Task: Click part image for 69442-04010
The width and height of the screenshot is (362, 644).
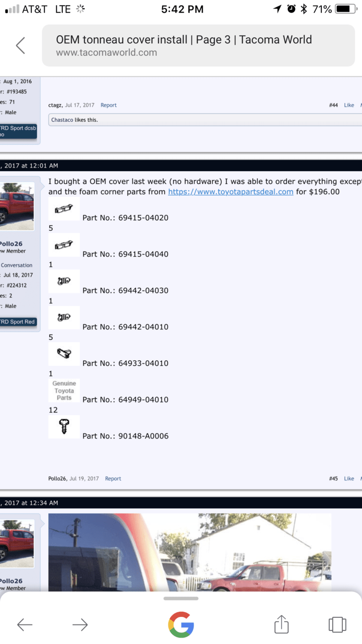Action: tap(64, 317)
